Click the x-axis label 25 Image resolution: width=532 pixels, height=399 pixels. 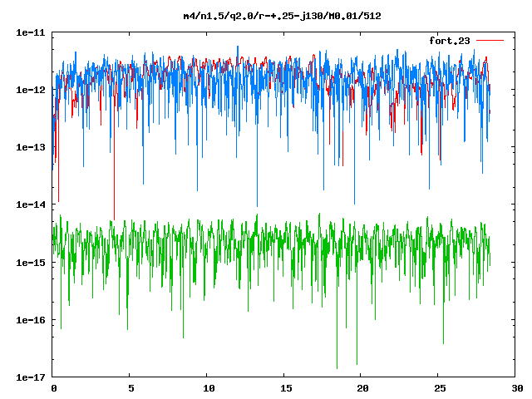(x=440, y=388)
